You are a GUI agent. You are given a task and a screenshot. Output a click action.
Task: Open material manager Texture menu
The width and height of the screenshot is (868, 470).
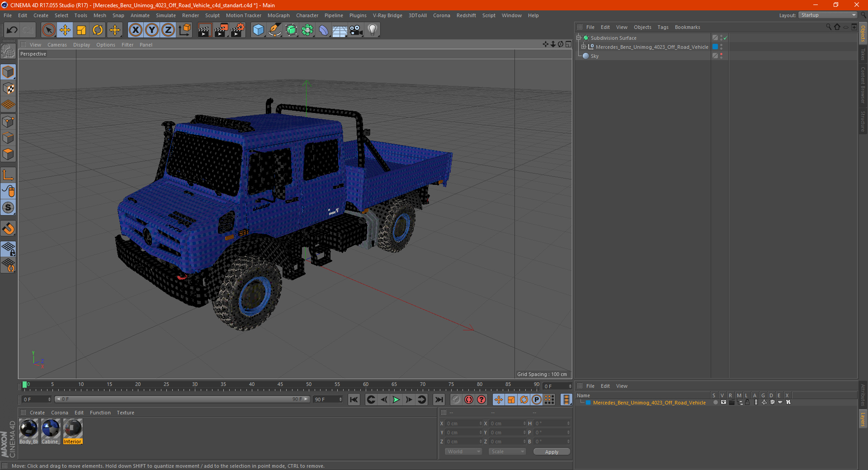tap(125, 413)
